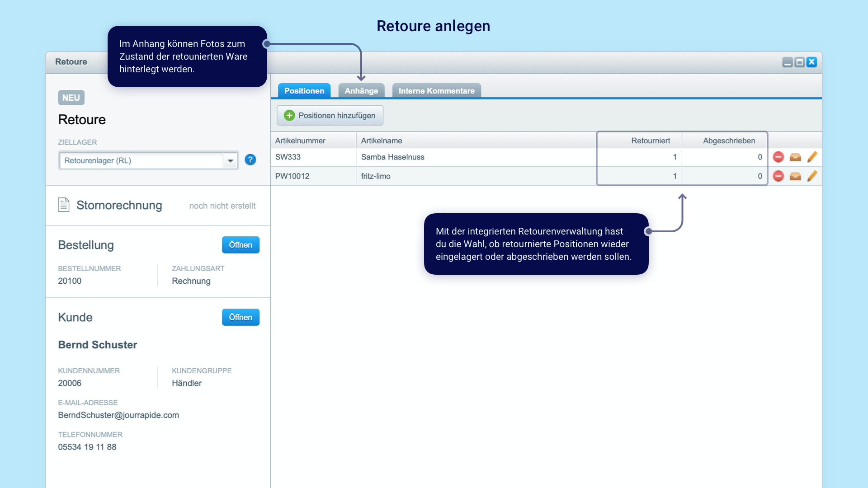Maximize the Retoure window
This screenshot has width=868, height=488.
click(x=800, y=62)
